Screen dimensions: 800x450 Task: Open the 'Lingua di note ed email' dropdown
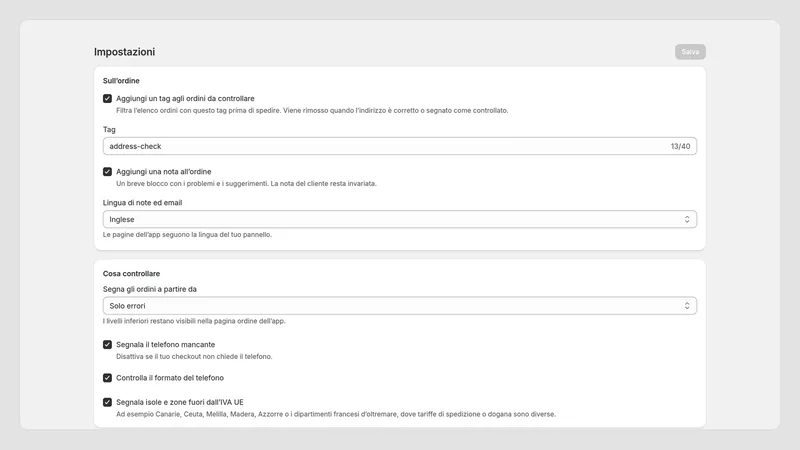[399, 219]
